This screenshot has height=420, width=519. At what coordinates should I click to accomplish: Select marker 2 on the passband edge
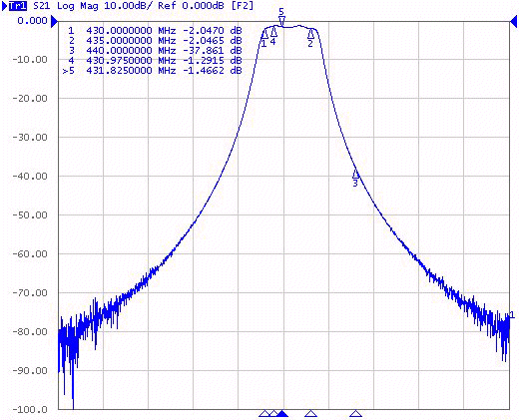pos(310,34)
